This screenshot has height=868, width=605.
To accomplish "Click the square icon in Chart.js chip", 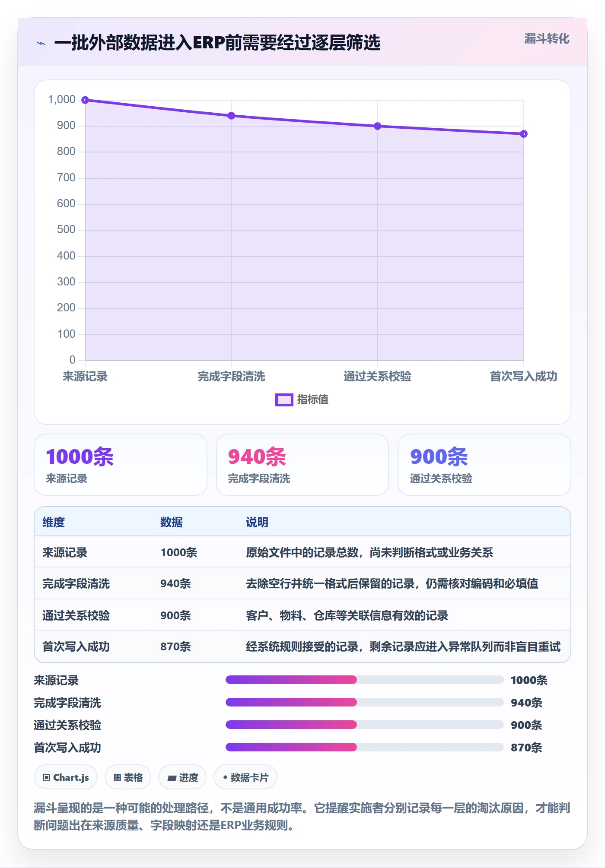I will 47,778.
